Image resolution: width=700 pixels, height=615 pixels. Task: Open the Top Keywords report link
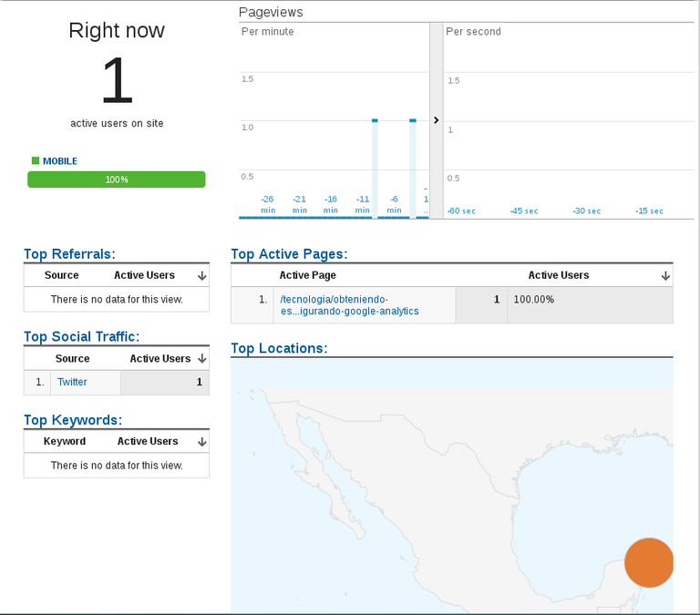[73, 420]
